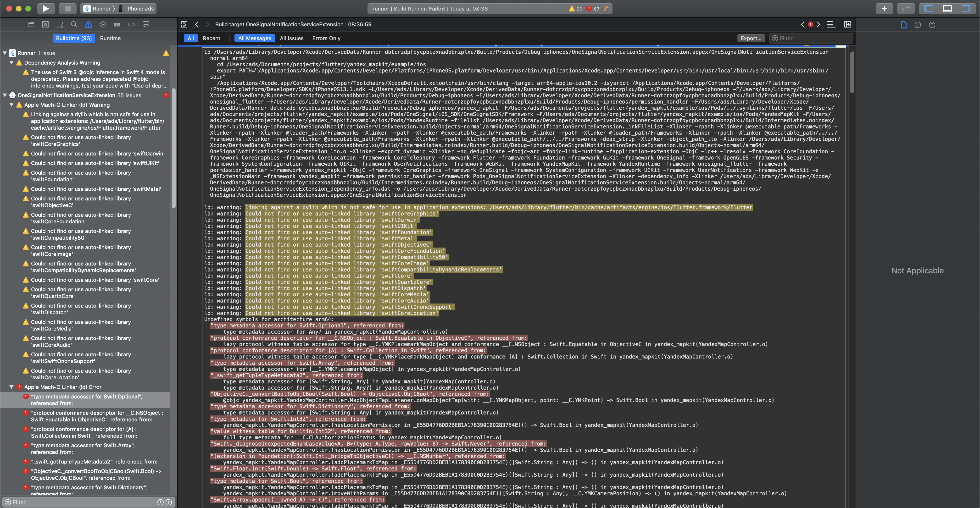Open the Runner scheme selector
Viewport: 980px width, 508px height.
(x=98, y=8)
